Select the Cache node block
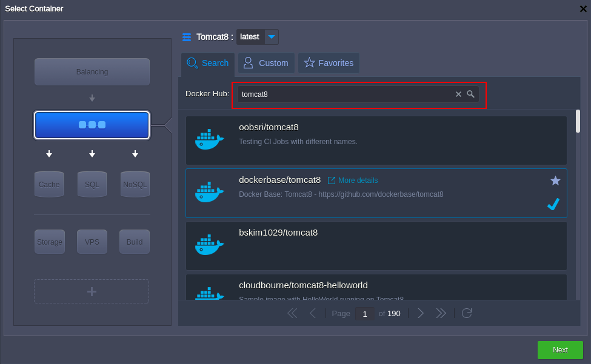Screen dimensions: 591x364 click(49, 184)
